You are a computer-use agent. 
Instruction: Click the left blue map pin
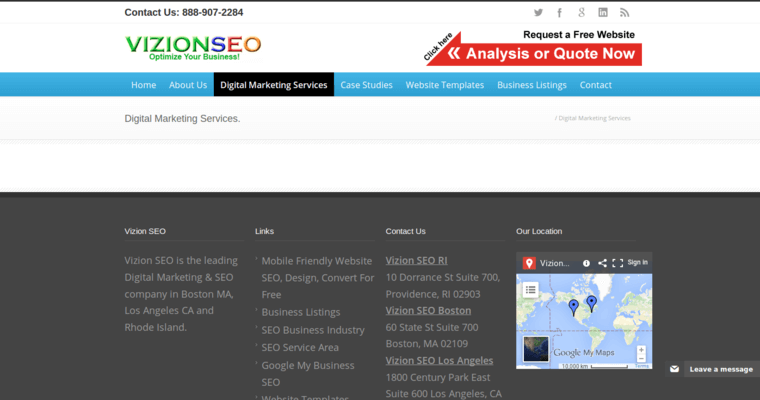573,307
